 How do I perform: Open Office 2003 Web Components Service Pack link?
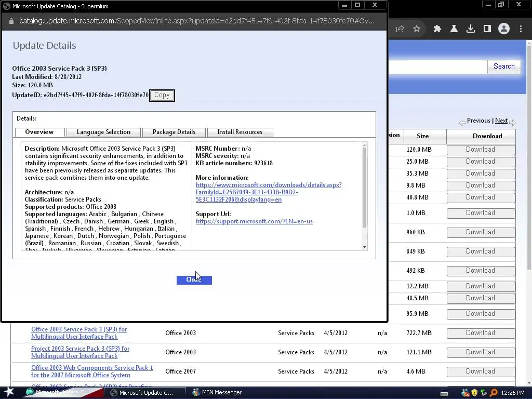[x=92, y=371]
